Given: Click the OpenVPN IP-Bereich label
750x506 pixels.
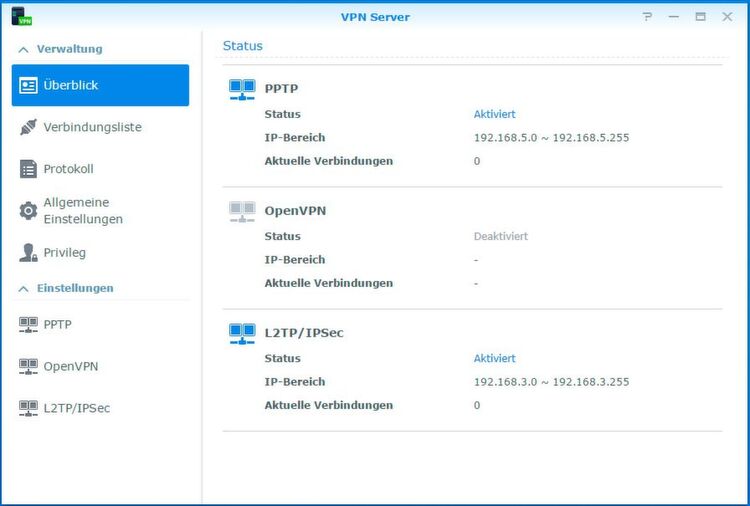Looking at the screenshot, I should pos(295,260).
